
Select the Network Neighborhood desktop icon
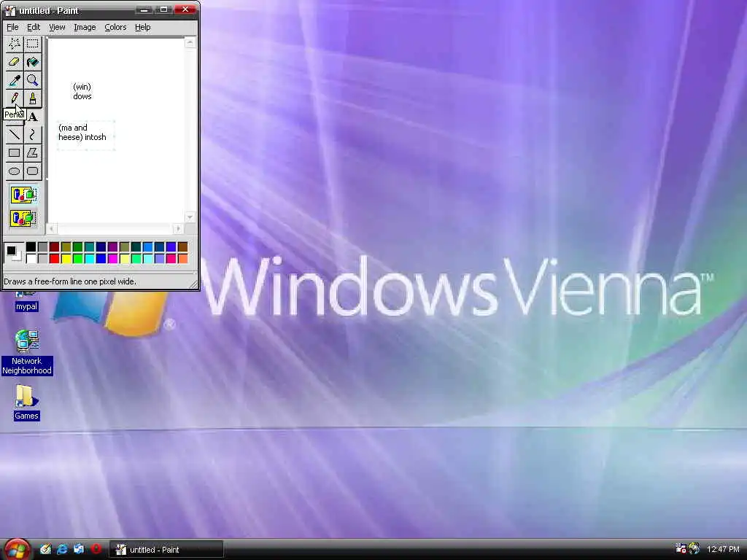coord(27,352)
